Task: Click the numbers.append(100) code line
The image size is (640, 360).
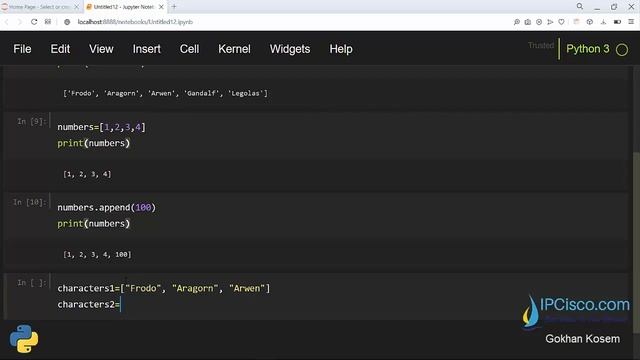Action: pos(107,207)
